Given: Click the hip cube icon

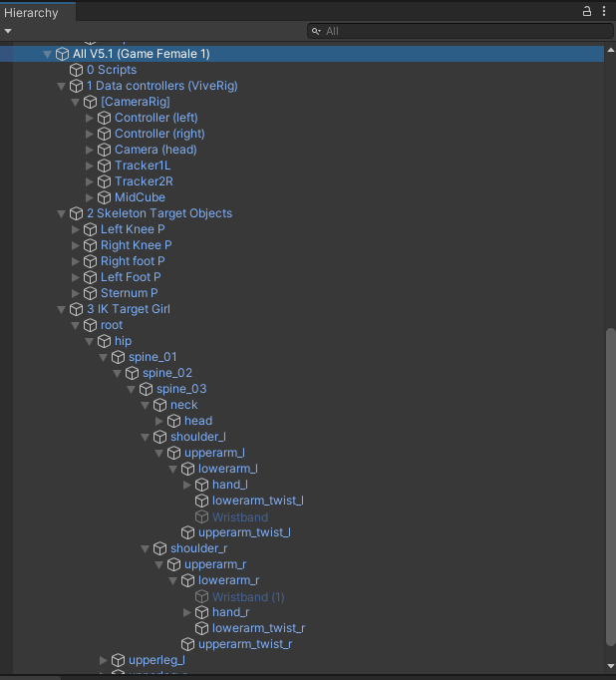Looking at the screenshot, I should point(104,341).
